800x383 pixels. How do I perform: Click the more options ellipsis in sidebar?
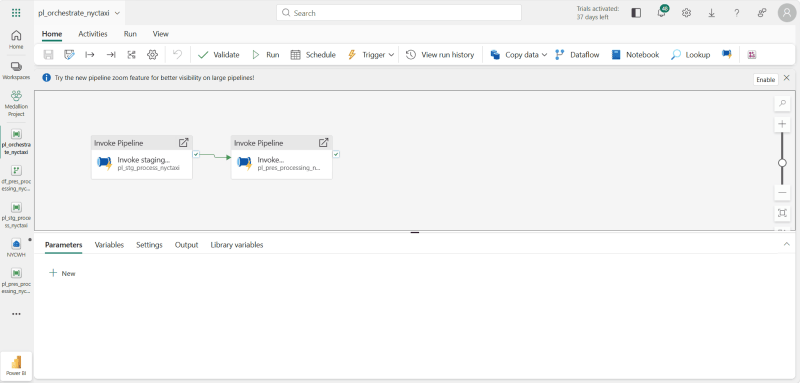(16, 314)
